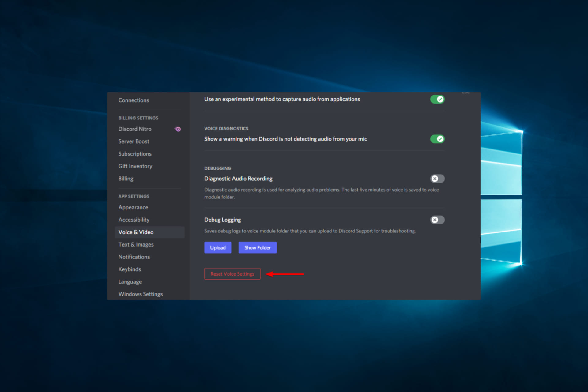
Task: Click the Upload debug logs button
Action: (x=218, y=248)
